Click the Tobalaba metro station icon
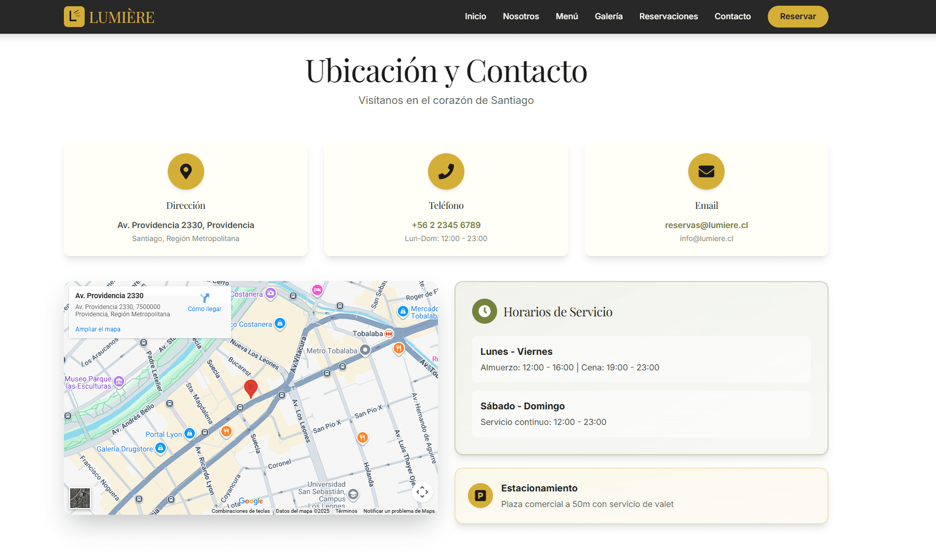The image size is (936, 560). click(x=389, y=334)
